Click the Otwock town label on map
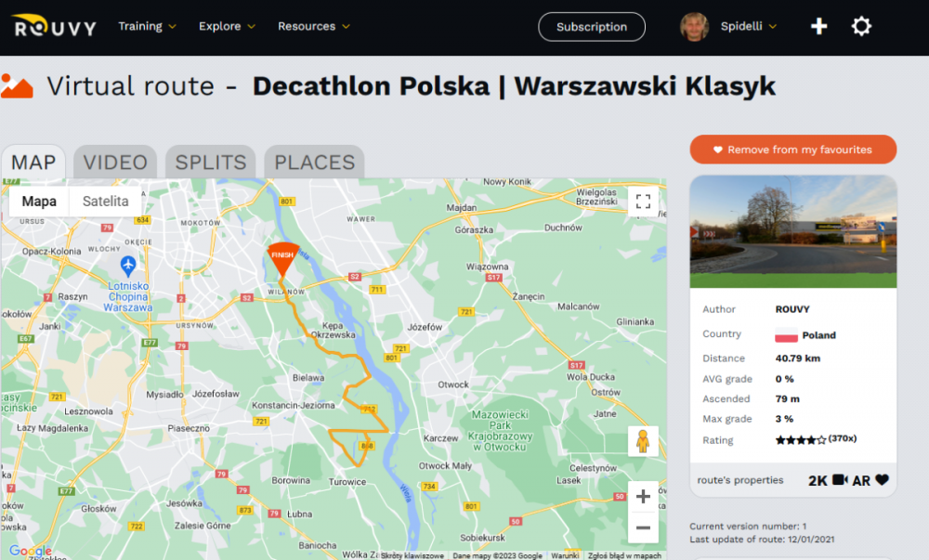 tap(453, 384)
